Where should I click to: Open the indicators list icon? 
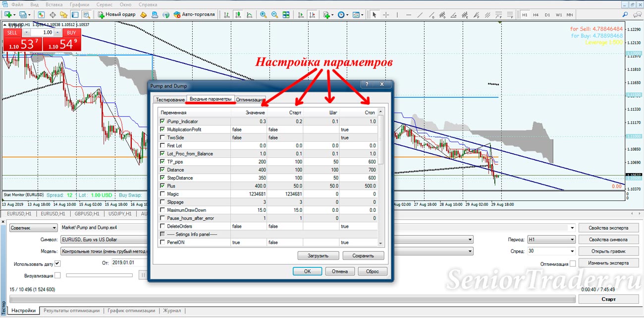pos(327,15)
